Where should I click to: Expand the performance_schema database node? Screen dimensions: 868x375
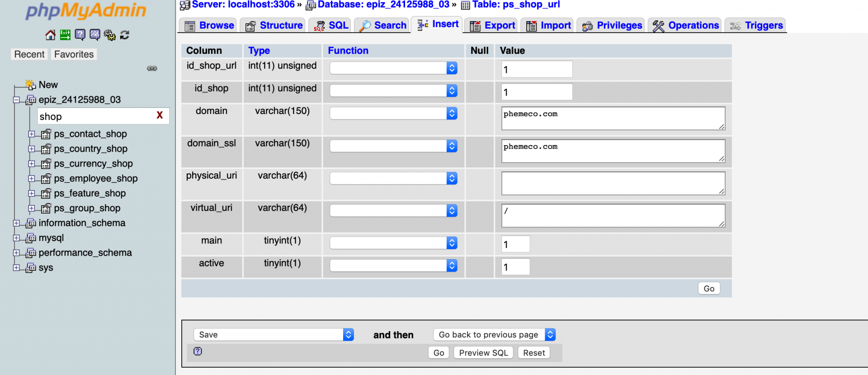pos(16,253)
